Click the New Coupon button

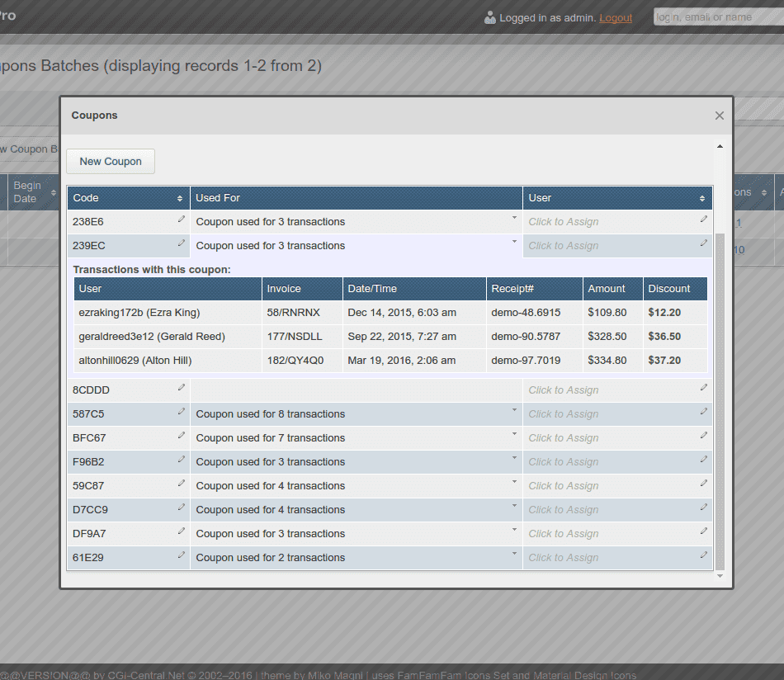tap(111, 162)
